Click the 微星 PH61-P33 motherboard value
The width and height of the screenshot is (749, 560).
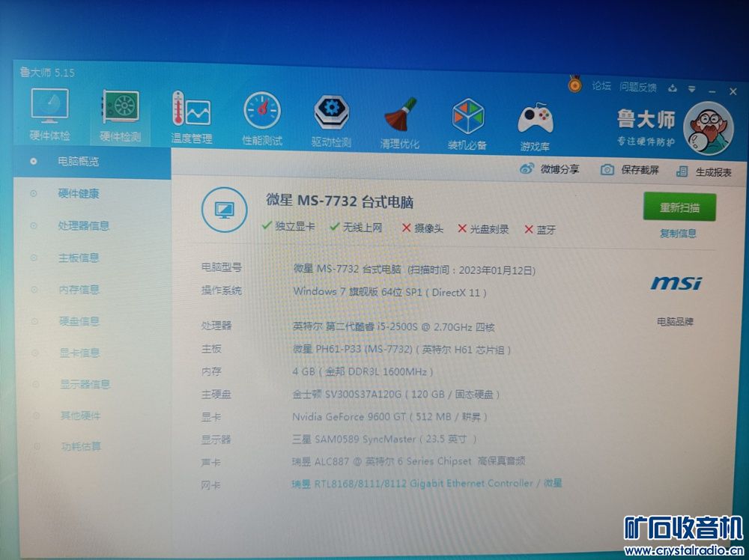tap(401, 350)
